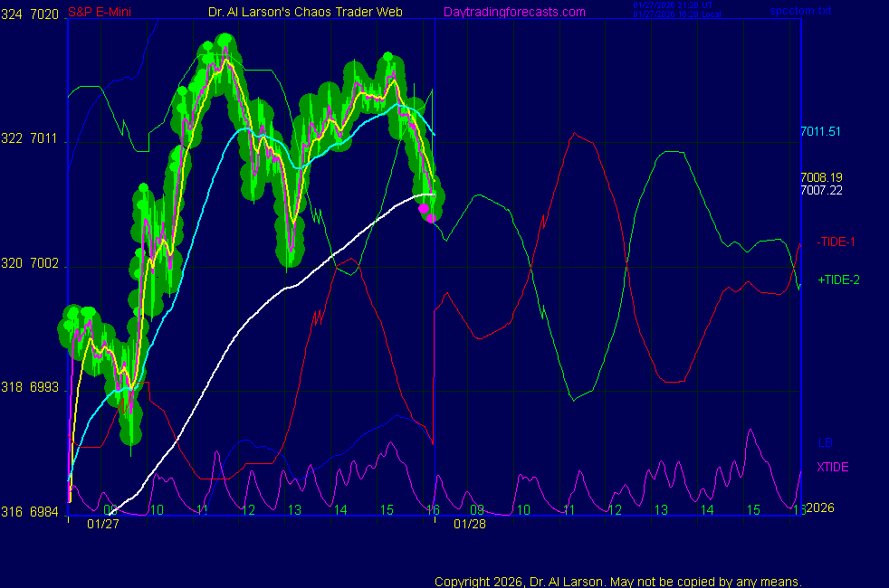This screenshot has width=889, height=588.
Task: Click the 6993 price axis label
Action: pyautogui.click(x=44, y=387)
